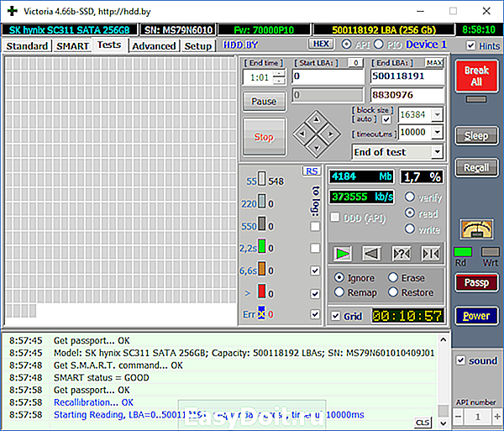Image resolution: width=504 pixels, height=431 pixels.
Task: Click the Recall button
Action: [x=476, y=167]
